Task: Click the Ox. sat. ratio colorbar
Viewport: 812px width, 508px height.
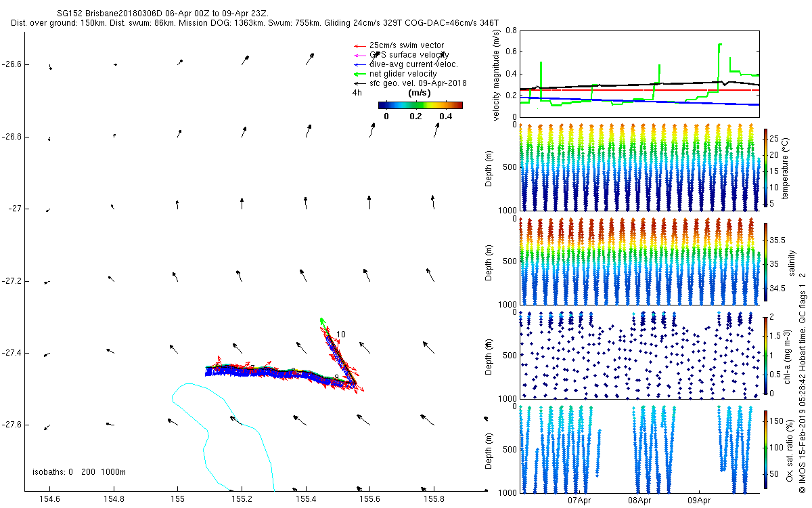Action: 767,450
